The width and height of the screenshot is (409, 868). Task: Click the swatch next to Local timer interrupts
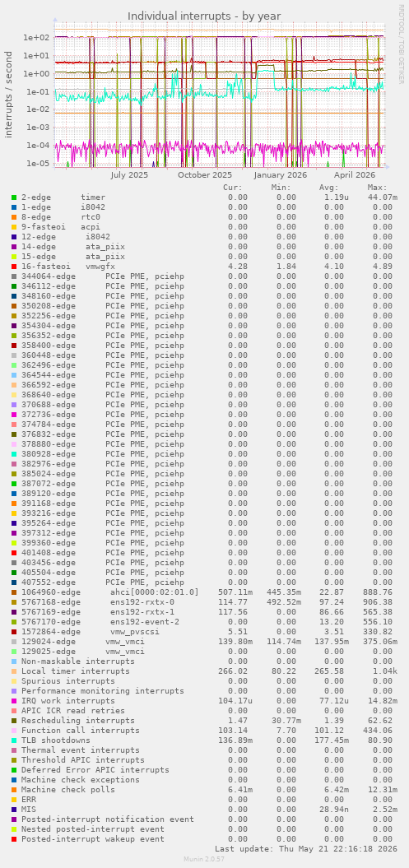13,671
